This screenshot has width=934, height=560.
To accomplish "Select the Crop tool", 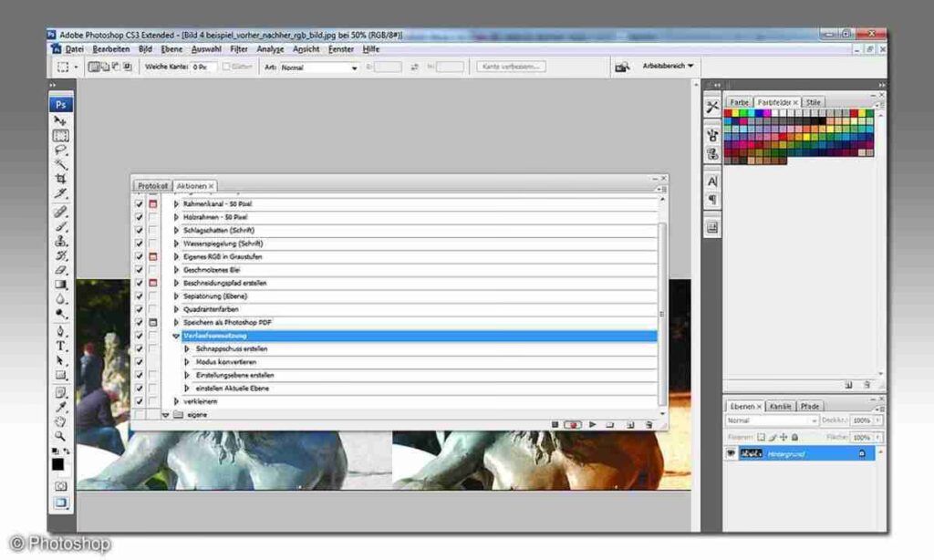I will (x=61, y=179).
